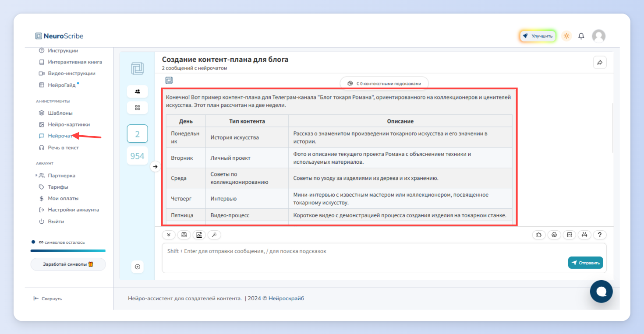Go to Шаблоны templates

[56, 113]
